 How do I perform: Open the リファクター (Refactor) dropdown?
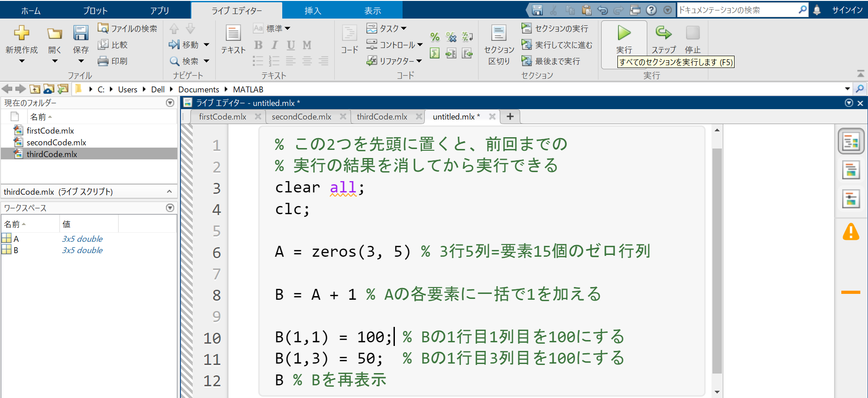[x=394, y=61]
